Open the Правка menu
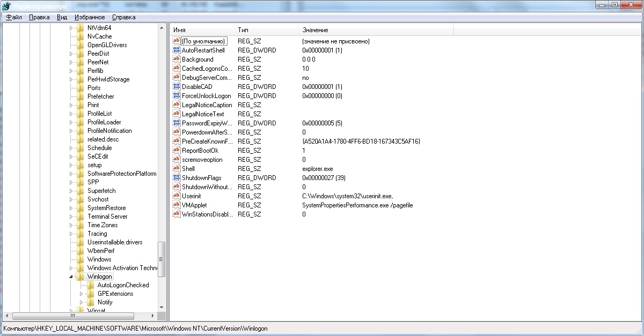The height and width of the screenshot is (336, 644). pyautogui.click(x=40, y=17)
